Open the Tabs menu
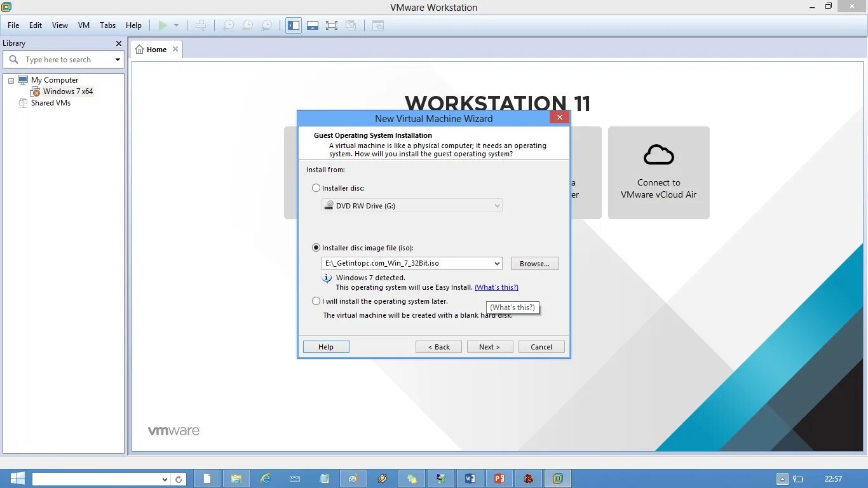The height and width of the screenshot is (488, 868). pyautogui.click(x=108, y=25)
